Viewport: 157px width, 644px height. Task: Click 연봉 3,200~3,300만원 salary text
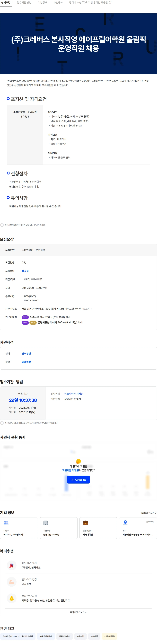pos(34,288)
